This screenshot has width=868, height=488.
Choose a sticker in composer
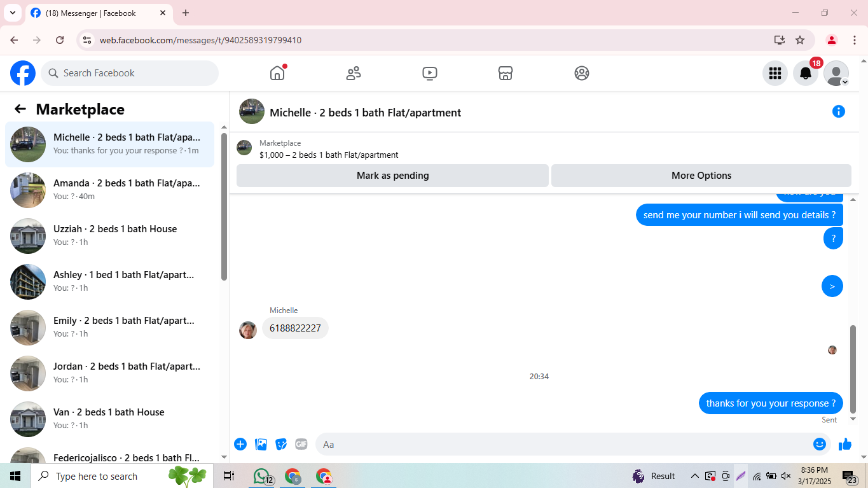coord(281,444)
